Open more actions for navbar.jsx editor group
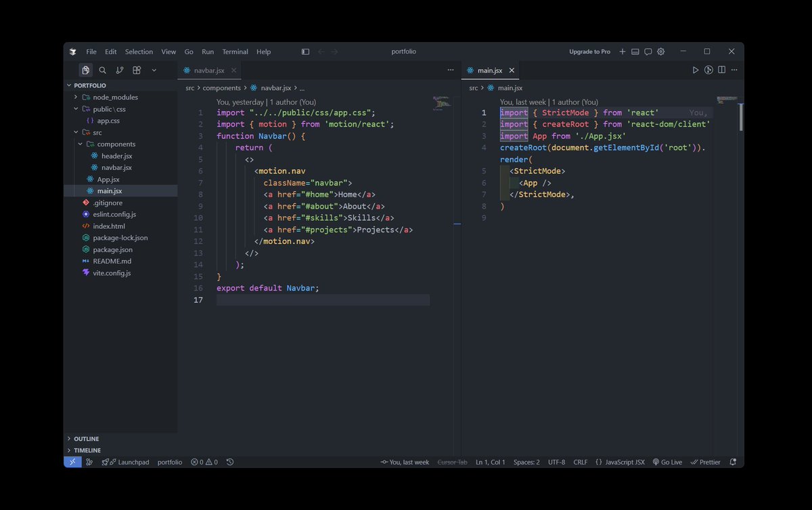 [450, 70]
